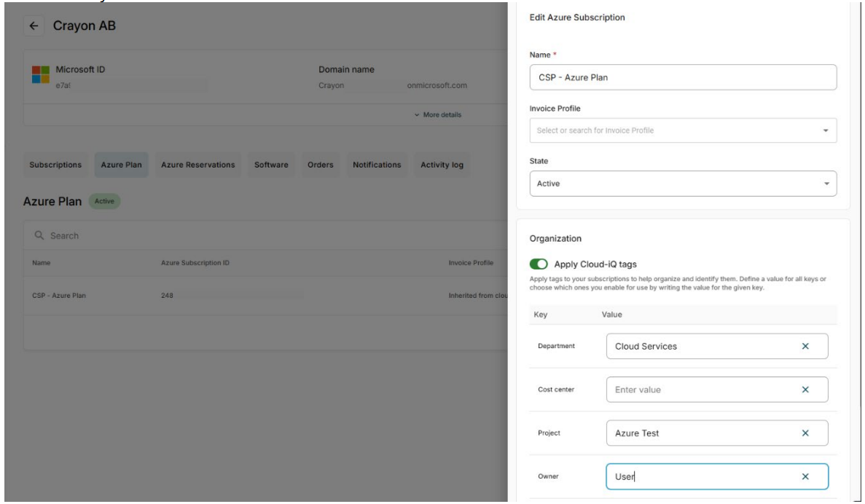The height and width of the screenshot is (504, 865).
Task: Click the back arrow next to Crayon AB
Action: click(x=34, y=26)
